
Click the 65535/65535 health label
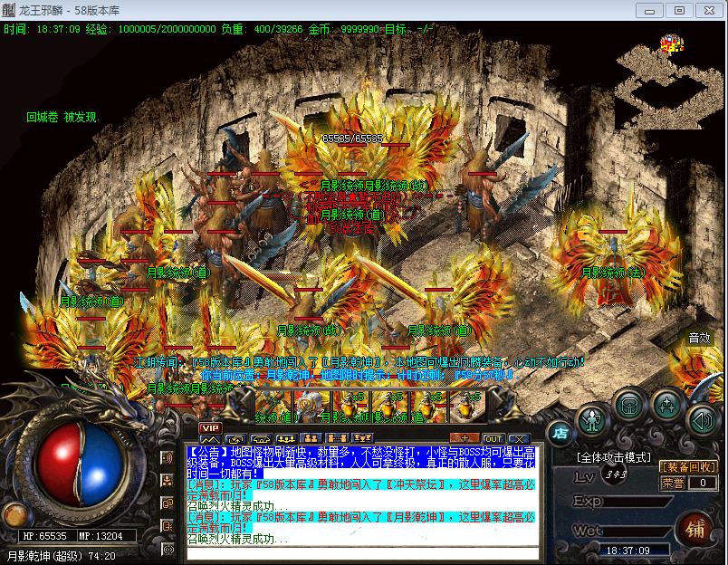[352, 139]
